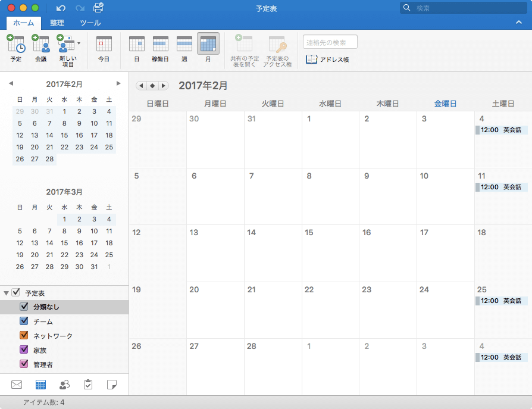The height and width of the screenshot is (409, 532).
Task: Open the Mail view icon
Action: point(17,385)
